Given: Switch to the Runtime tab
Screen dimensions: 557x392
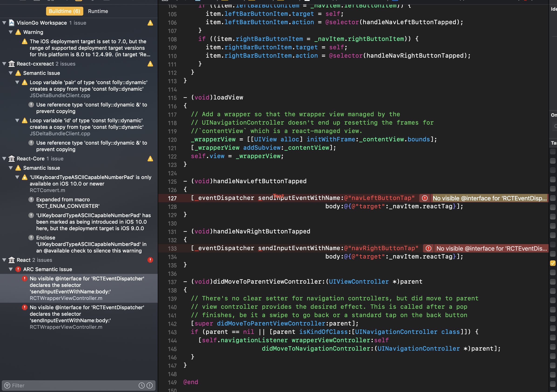Looking at the screenshot, I should [x=98, y=11].
